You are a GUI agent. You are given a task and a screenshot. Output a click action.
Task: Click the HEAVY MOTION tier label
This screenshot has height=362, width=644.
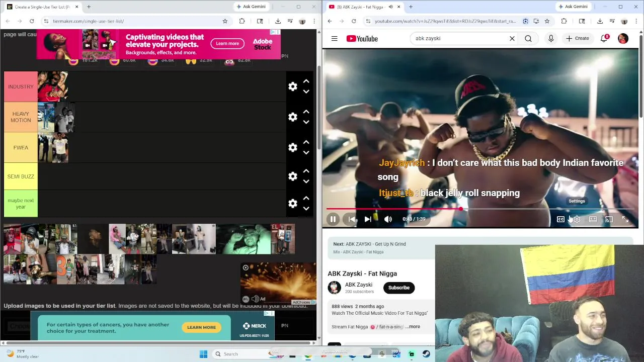tap(21, 117)
